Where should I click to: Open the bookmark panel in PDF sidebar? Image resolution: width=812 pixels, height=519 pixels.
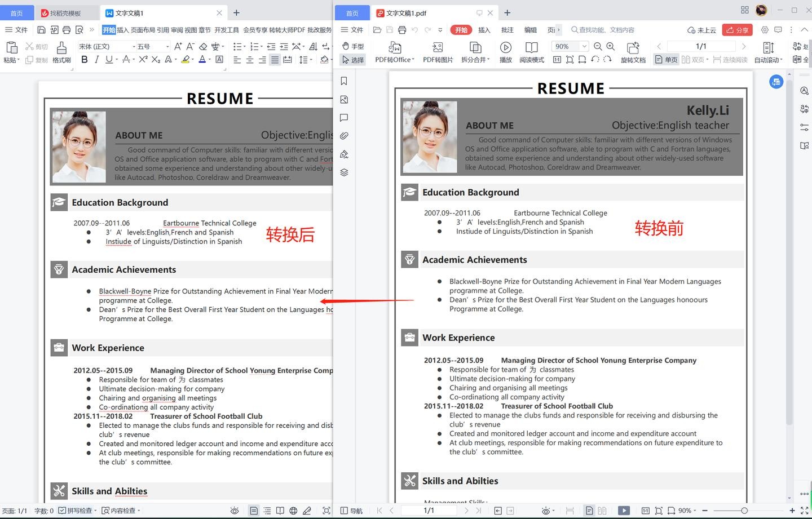coord(344,81)
